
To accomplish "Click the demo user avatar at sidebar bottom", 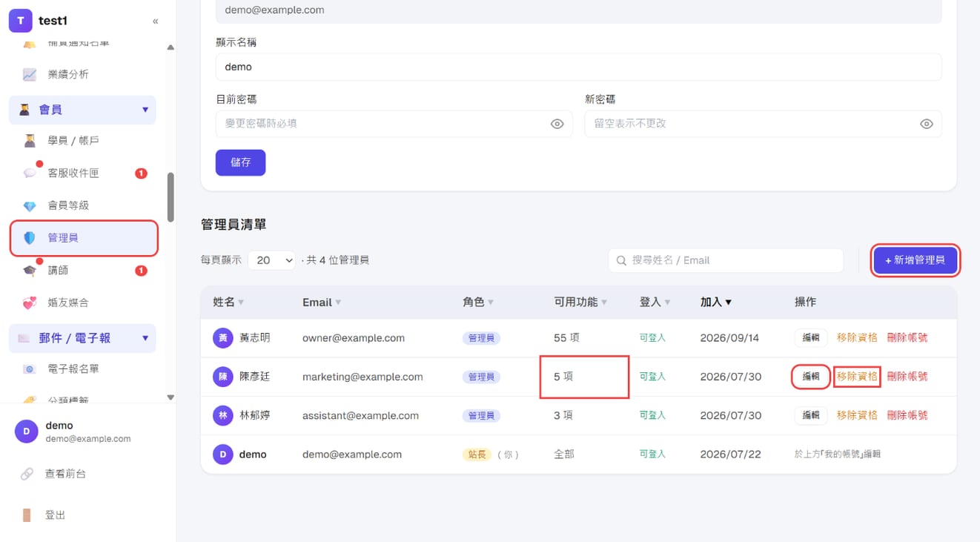I will [27, 432].
